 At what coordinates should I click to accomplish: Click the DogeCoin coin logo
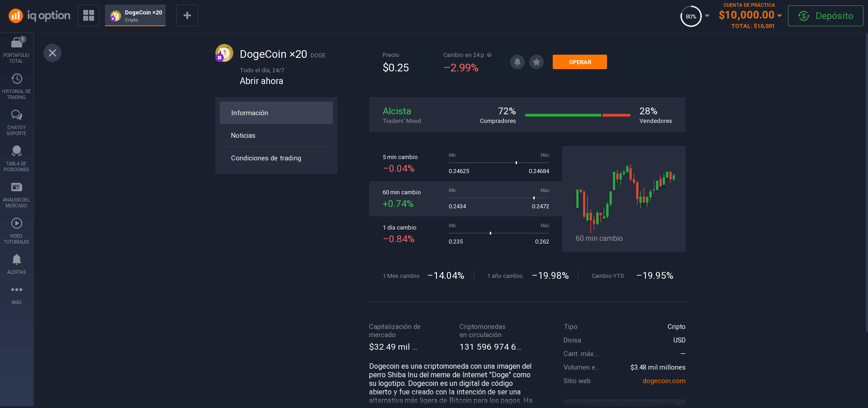224,53
